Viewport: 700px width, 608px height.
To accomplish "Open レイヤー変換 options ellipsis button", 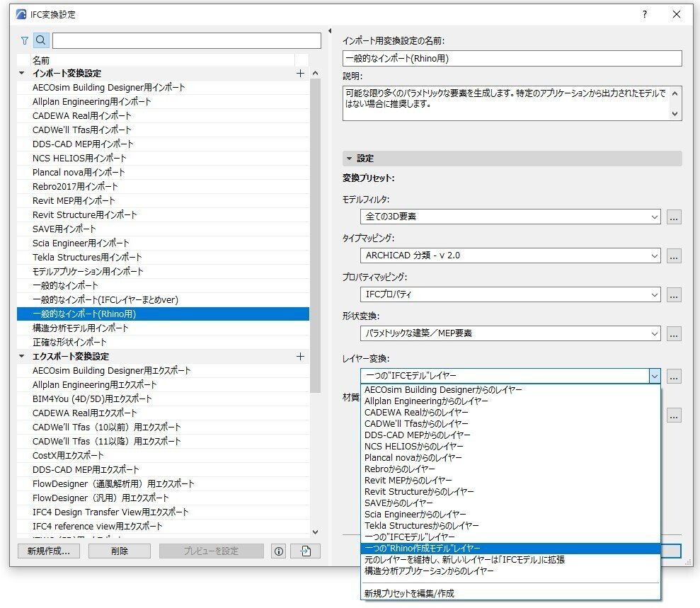I will [x=674, y=377].
